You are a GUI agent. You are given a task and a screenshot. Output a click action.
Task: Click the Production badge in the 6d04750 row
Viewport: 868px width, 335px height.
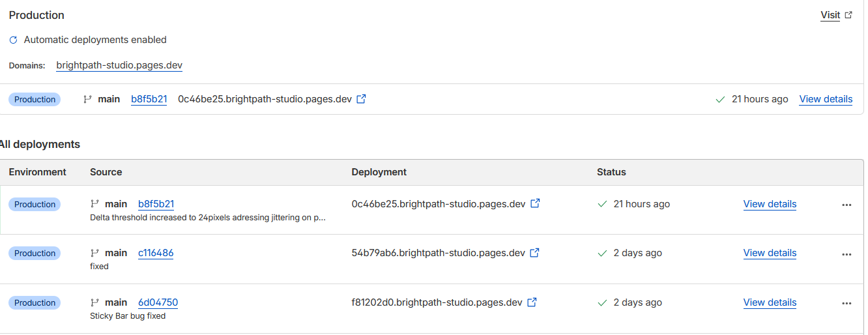tap(35, 302)
